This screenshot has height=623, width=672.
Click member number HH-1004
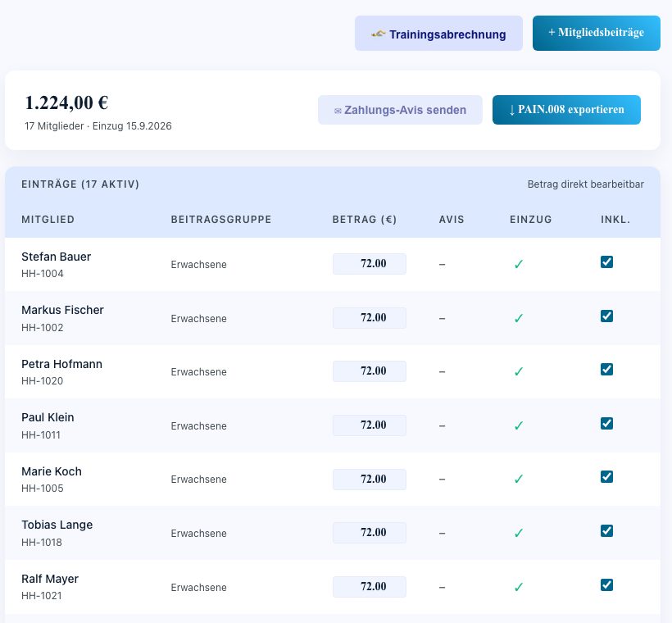43,274
